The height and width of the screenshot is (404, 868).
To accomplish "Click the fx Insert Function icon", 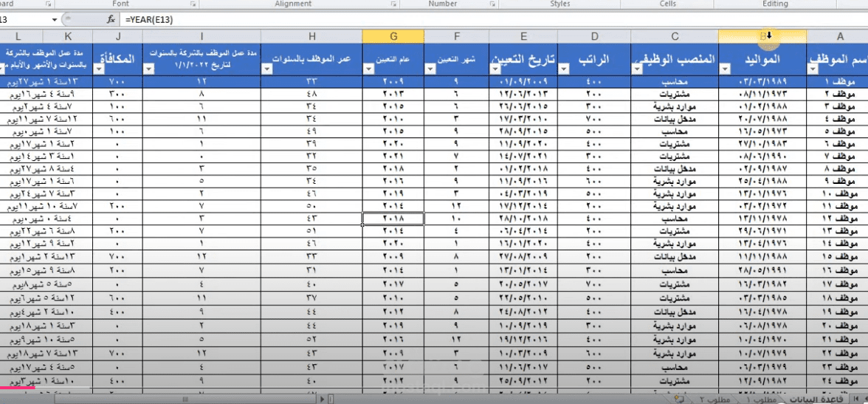I will pos(111,19).
